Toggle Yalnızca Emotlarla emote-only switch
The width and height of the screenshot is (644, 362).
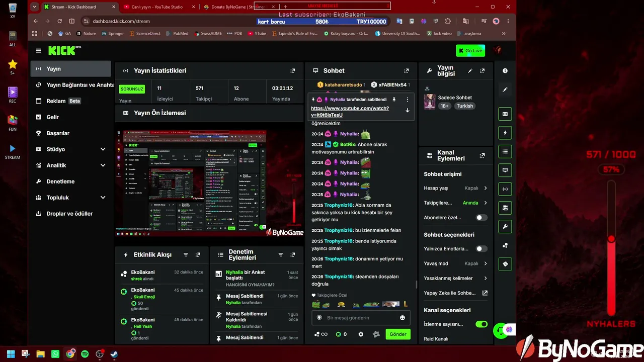click(x=481, y=249)
